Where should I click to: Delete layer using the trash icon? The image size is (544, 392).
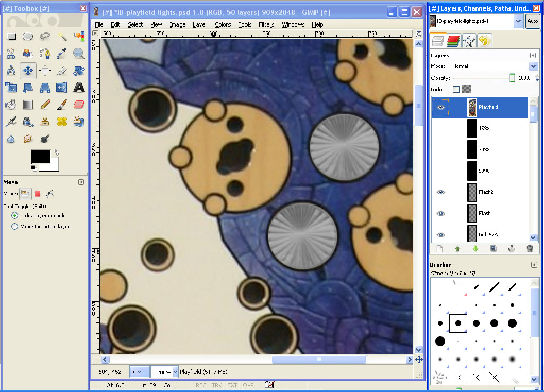(x=529, y=249)
